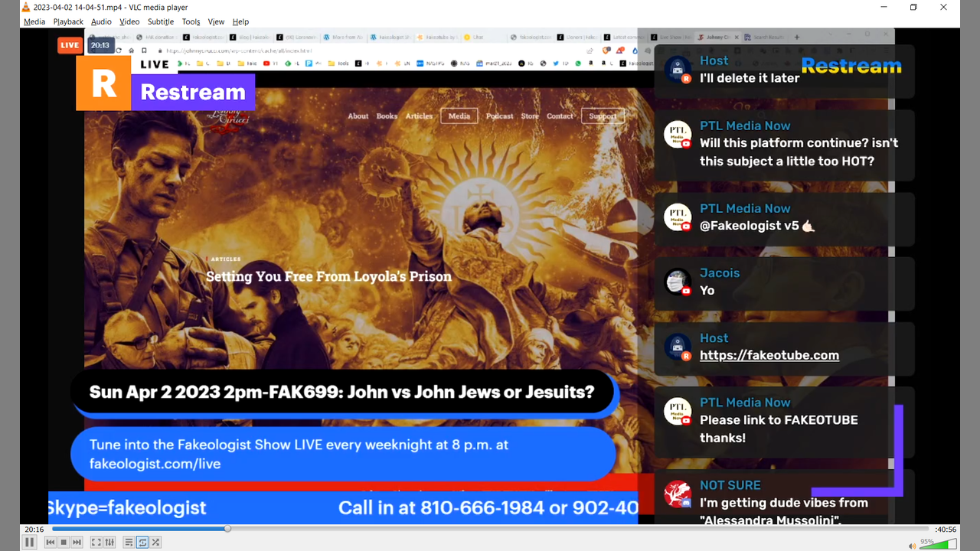Toggle random shuffle playback
980x551 pixels.
click(155, 543)
